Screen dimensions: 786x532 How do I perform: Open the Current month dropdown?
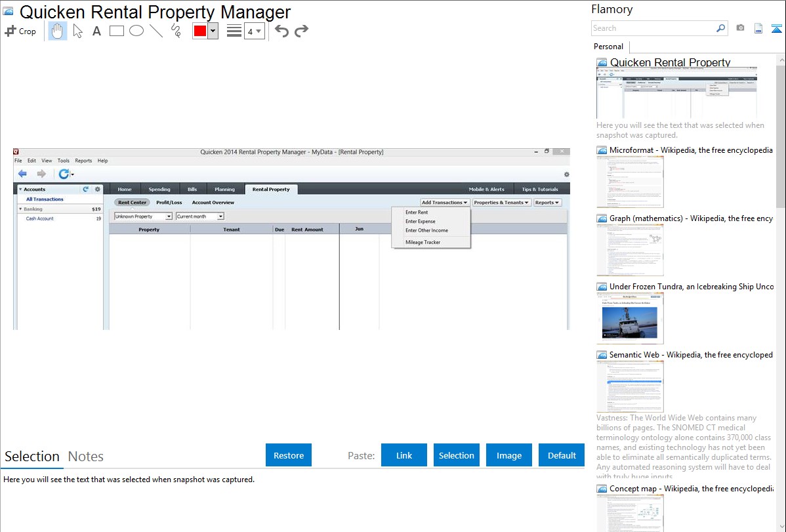pyautogui.click(x=199, y=216)
